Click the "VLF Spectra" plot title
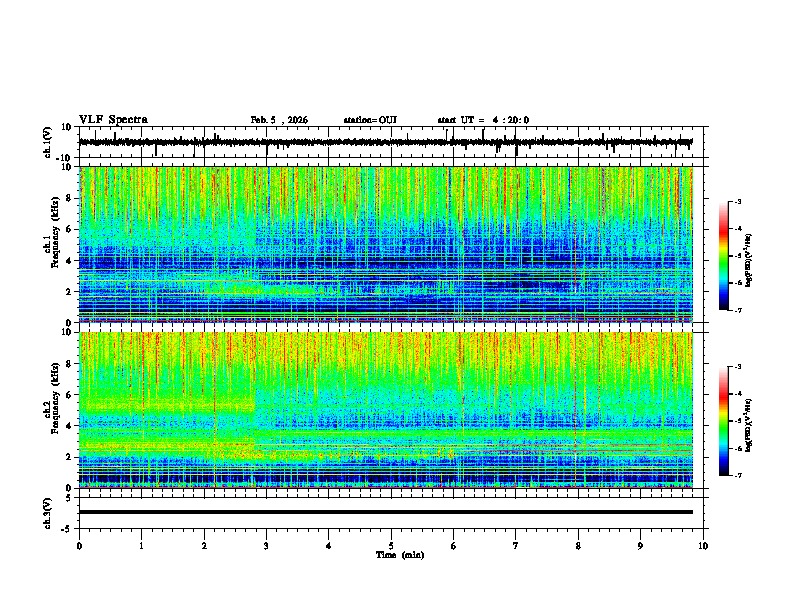Screen dimensions: 792x612 (113, 120)
